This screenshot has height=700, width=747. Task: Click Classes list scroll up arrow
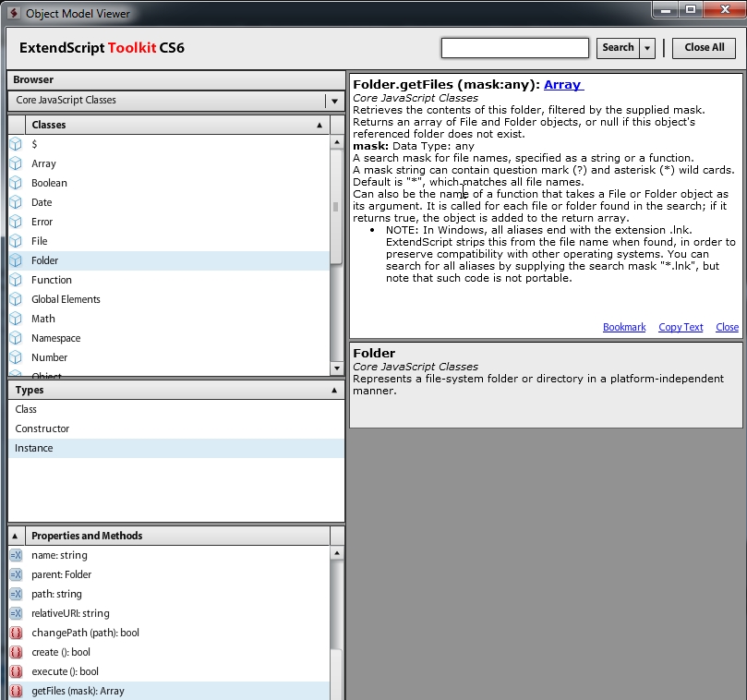(x=337, y=142)
